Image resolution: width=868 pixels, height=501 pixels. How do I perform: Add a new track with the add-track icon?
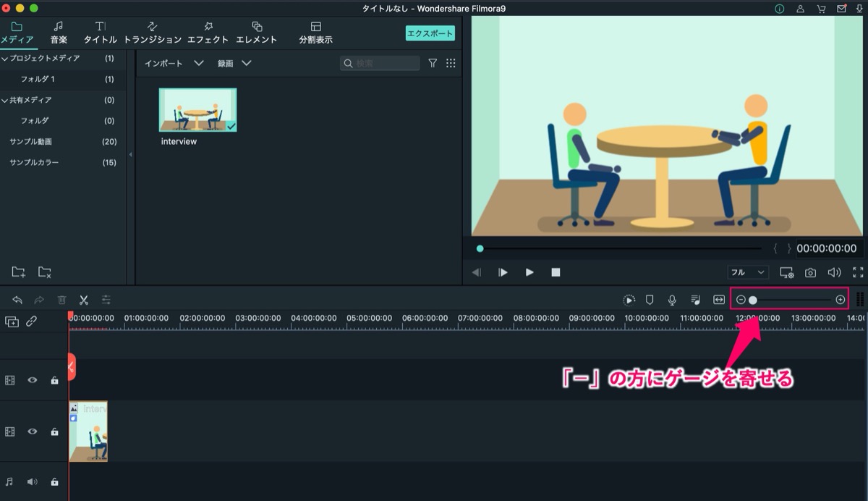[12, 321]
